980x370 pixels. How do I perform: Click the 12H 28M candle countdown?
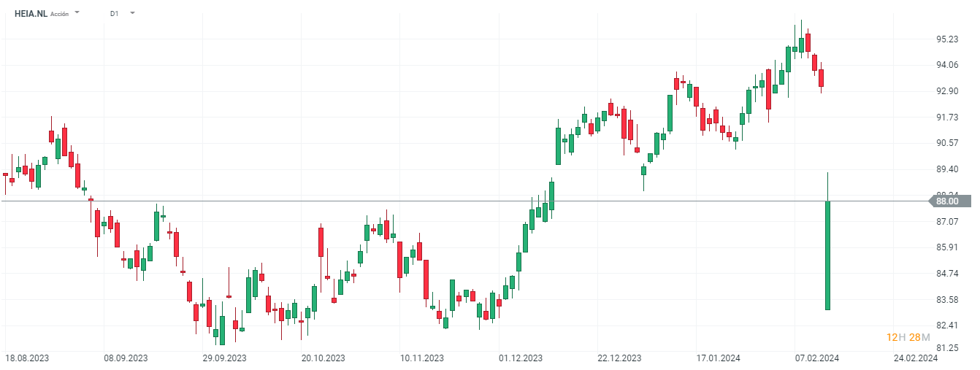[x=908, y=337]
